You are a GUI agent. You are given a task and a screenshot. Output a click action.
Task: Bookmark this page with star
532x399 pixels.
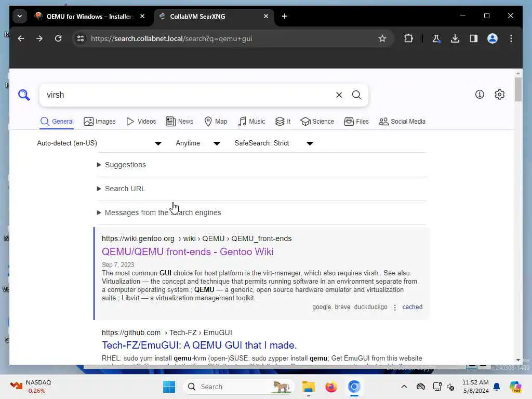pyautogui.click(x=382, y=38)
